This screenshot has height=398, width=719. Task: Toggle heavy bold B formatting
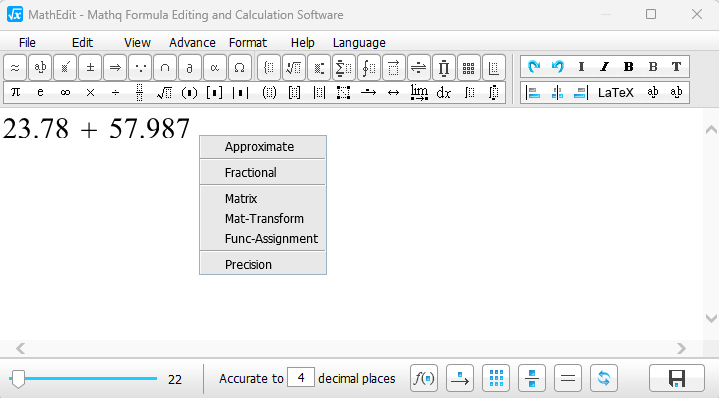tap(628, 67)
